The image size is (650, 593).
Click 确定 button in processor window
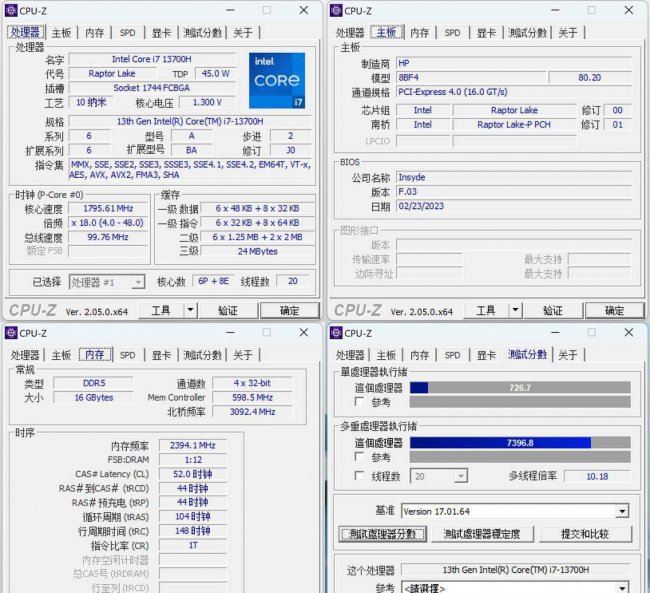point(289,310)
